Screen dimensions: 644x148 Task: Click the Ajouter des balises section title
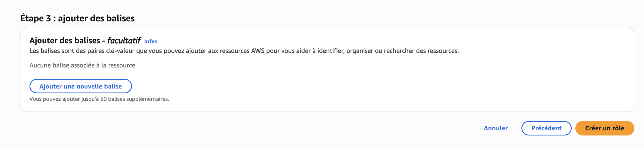(65, 41)
